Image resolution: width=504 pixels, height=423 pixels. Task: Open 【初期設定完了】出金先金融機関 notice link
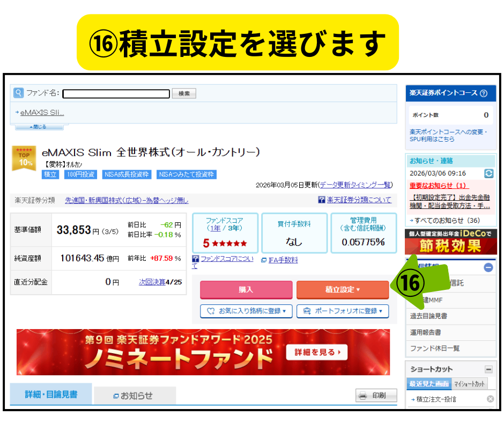pos(450,201)
